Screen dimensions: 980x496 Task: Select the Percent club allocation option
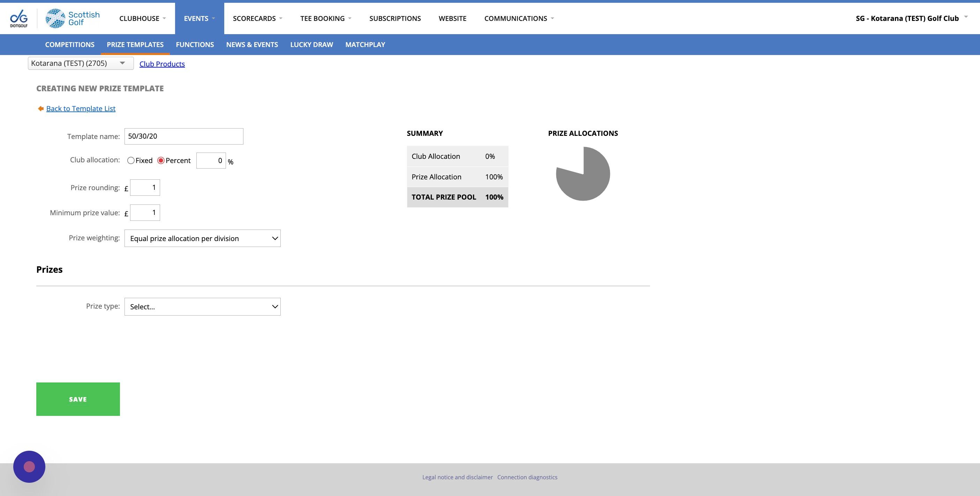pyautogui.click(x=161, y=160)
